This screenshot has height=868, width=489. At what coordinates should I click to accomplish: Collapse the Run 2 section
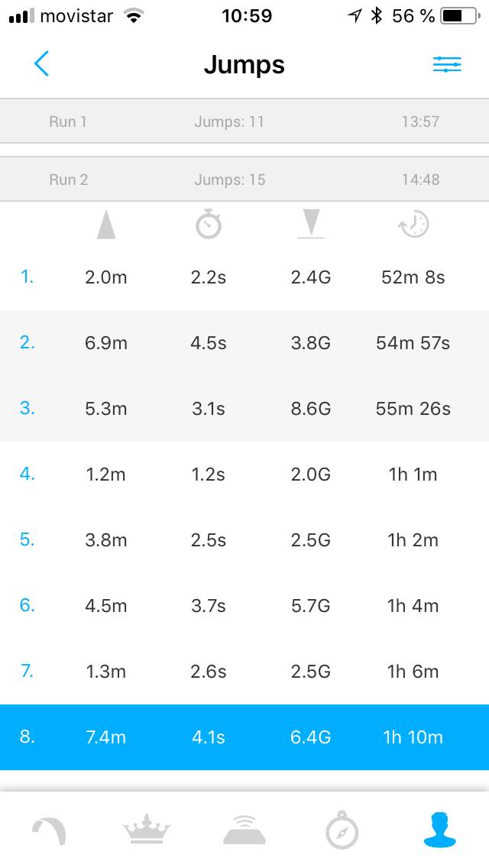click(244, 180)
